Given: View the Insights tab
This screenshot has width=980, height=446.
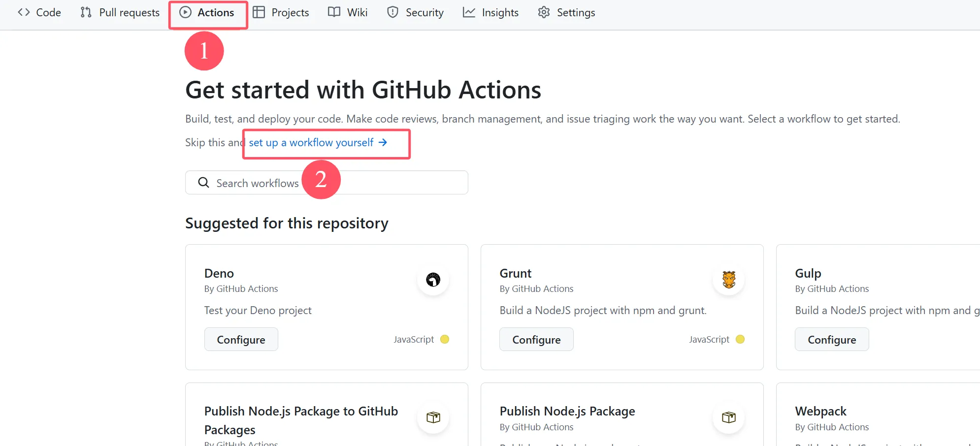Looking at the screenshot, I should point(490,13).
